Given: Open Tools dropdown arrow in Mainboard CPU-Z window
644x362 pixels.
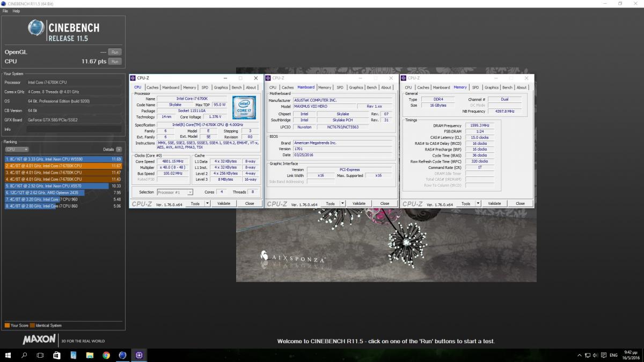Looking at the screenshot, I should (342, 203).
